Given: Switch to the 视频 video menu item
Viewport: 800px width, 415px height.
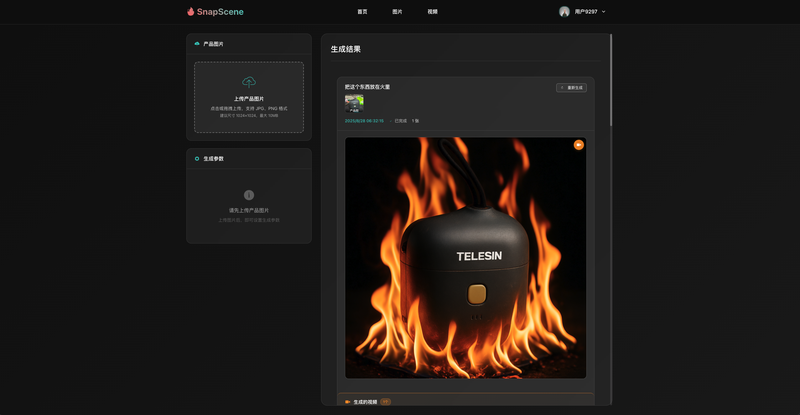Looking at the screenshot, I should coord(433,12).
